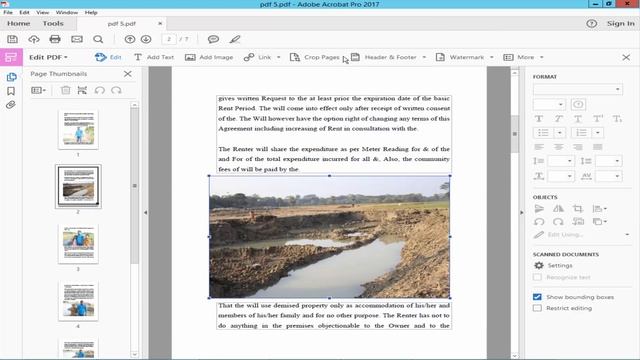Open thumbnails options menu dropdown

coord(39,90)
